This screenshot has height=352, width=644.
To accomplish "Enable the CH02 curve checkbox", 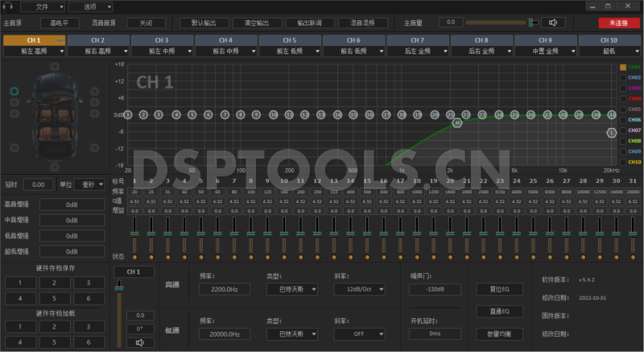I will pos(623,78).
